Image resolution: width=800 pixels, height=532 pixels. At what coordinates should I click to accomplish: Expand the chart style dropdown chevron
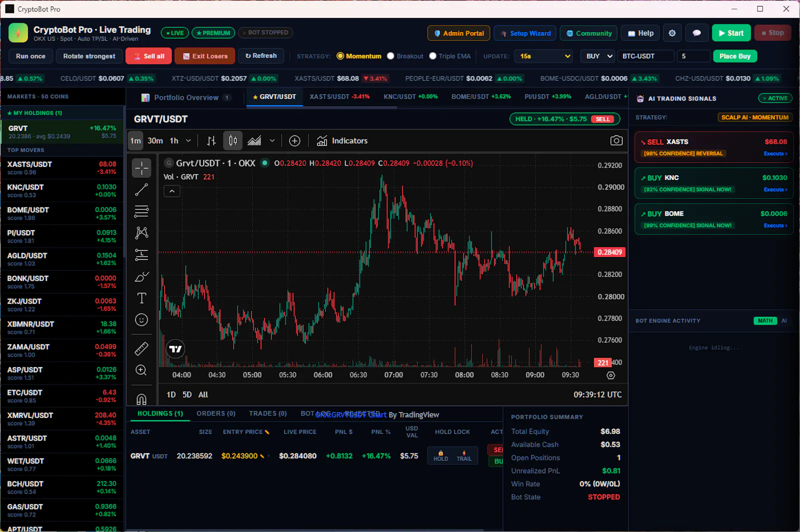pos(272,141)
